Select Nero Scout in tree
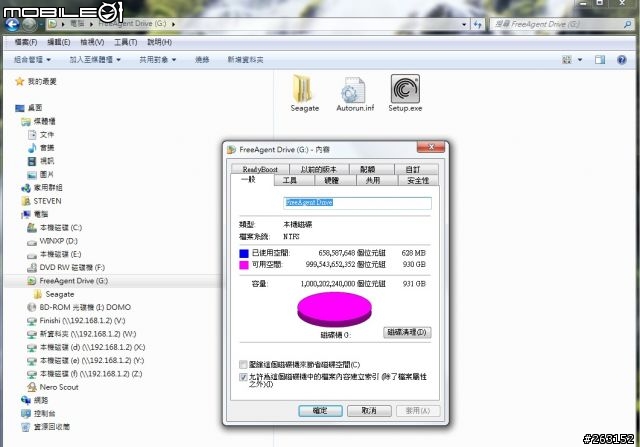The image size is (640, 447). click(x=53, y=387)
